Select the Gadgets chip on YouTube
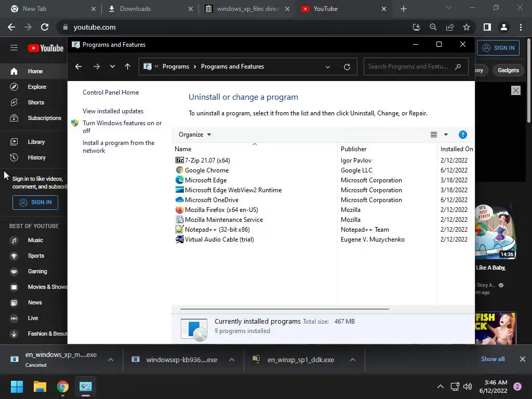532x399 pixels. pyautogui.click(x=508, y=70)
